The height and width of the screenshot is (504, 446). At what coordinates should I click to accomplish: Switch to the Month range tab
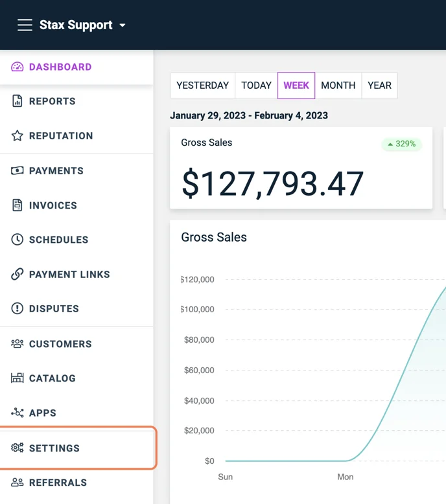pos(338,86)
